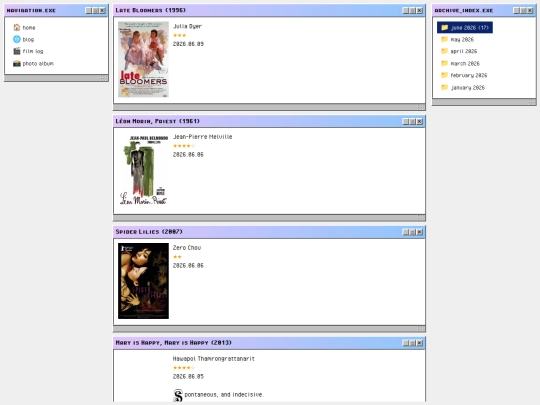Close the Léon Morin, Priest window
540x405 pixels.
pos(419,122)
